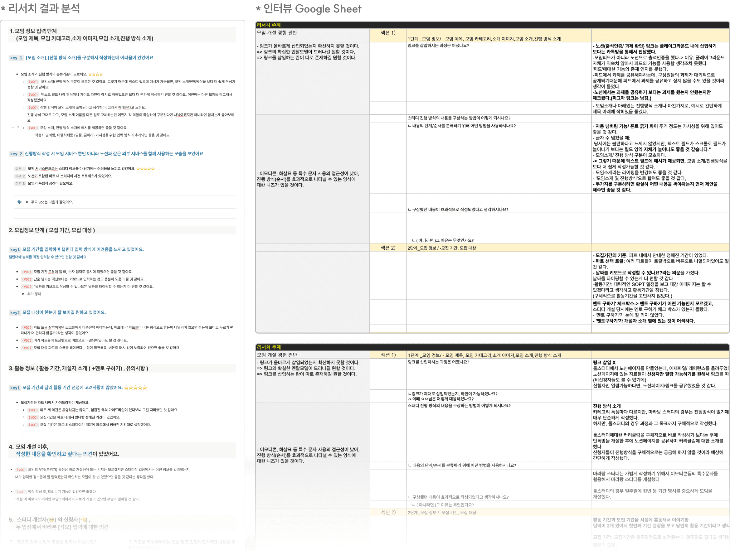Click the five-star rating after 이유 1
Image resolution: width=730 pixels, height=560 pixels.
pyautogui.click(x=145, y=169)
